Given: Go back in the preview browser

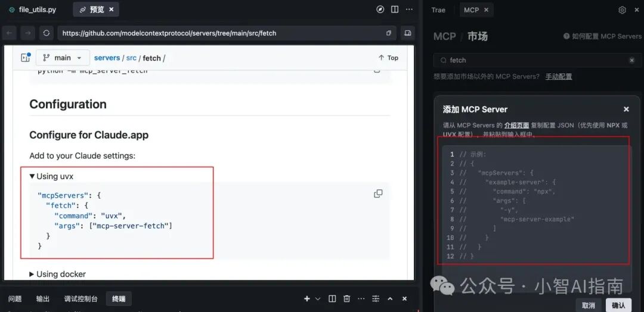Looking at the screenshot, I should (11, 33).
